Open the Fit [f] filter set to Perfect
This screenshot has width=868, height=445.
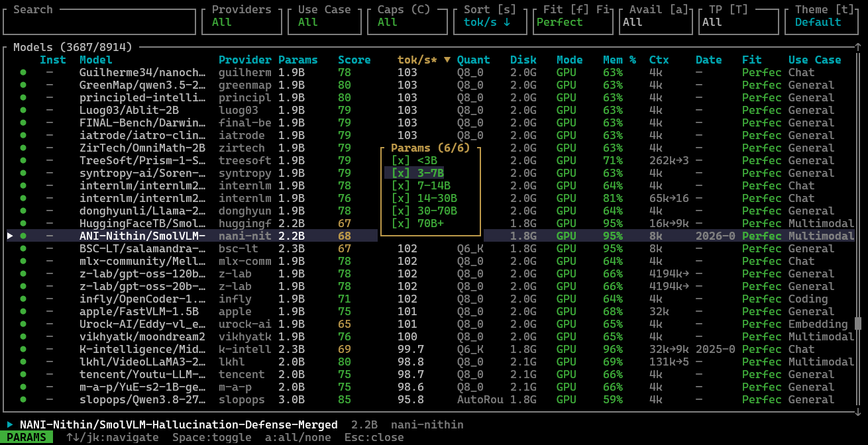point(573,22)
